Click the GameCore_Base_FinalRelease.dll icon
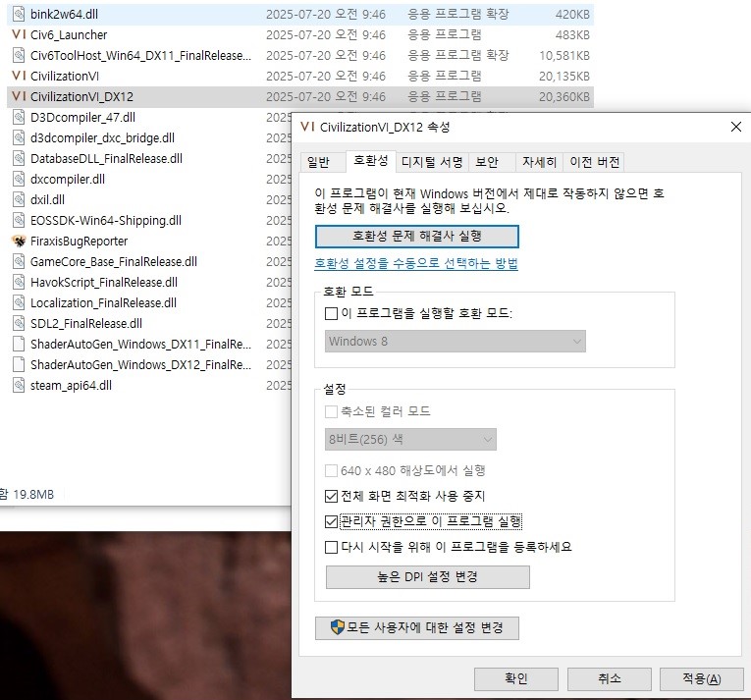The height and width of the screenshot is (700, 751). (19, 261)
